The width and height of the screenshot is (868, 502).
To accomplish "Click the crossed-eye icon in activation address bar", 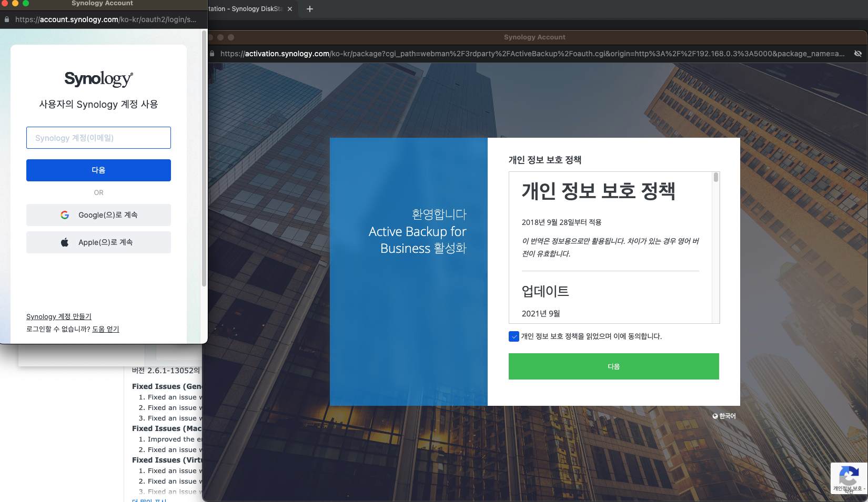I will (857, 54).
